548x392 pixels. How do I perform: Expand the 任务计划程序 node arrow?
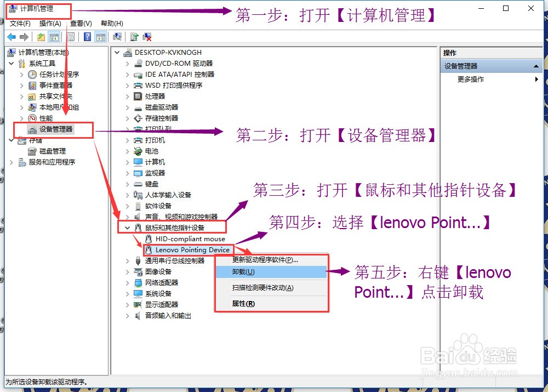(x=22, y=75)
